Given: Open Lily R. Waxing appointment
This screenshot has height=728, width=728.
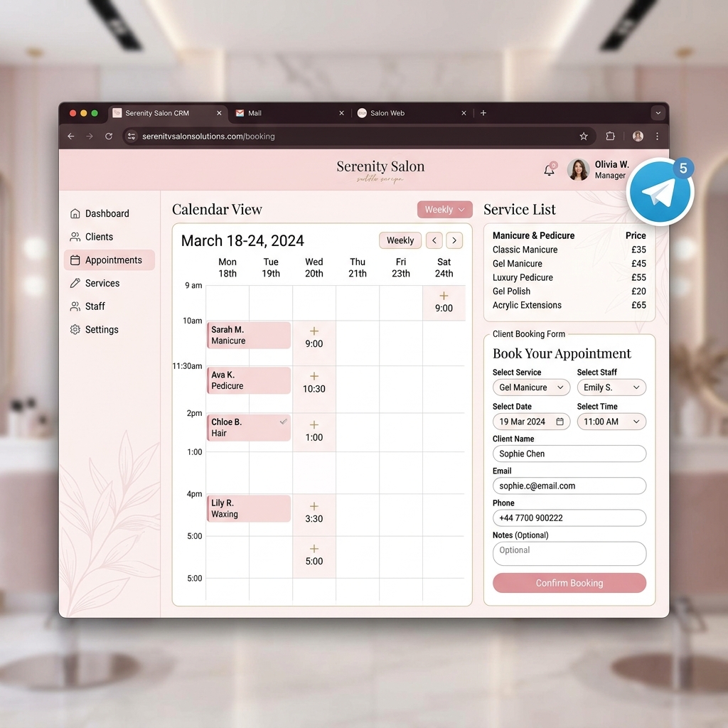Looking at the screenshot, I should [x=250, y=508].
